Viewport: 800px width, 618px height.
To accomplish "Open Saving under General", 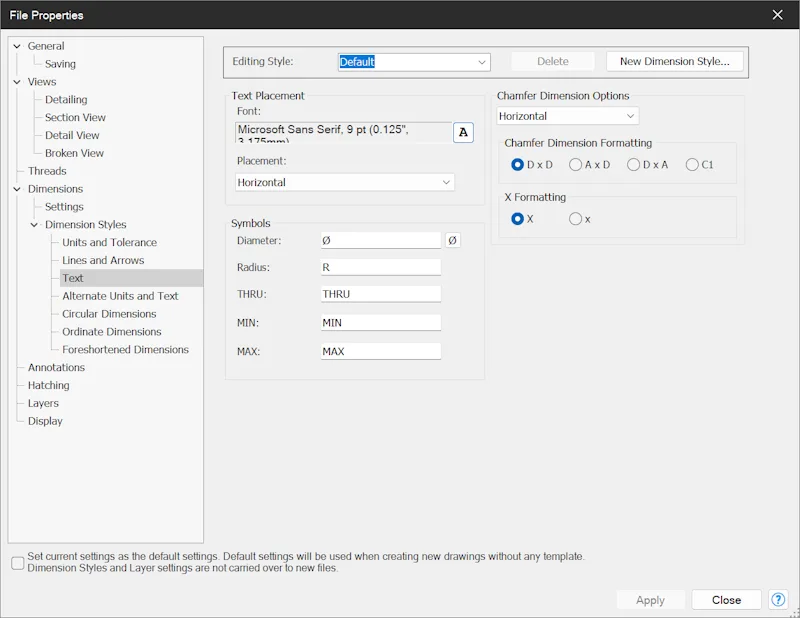I will click(x=60, y=64).
